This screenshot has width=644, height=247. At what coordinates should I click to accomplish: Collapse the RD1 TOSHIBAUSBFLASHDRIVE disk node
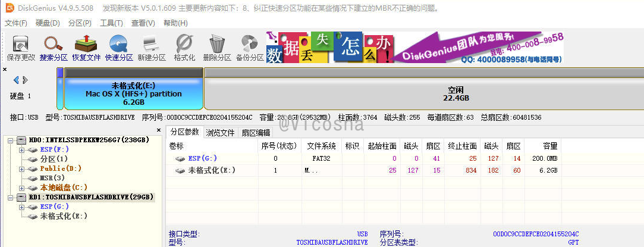pyautogui.click(x=11, y=197)
